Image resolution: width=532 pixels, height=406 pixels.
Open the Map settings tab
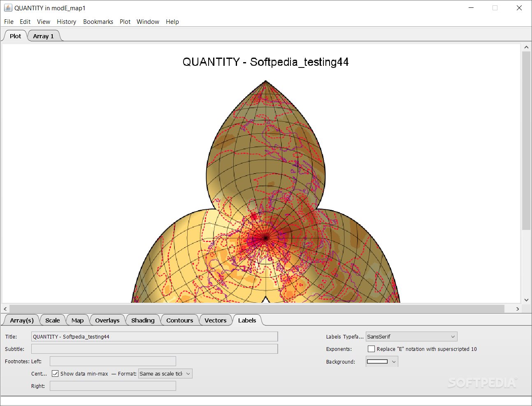[x=77, y=320]
